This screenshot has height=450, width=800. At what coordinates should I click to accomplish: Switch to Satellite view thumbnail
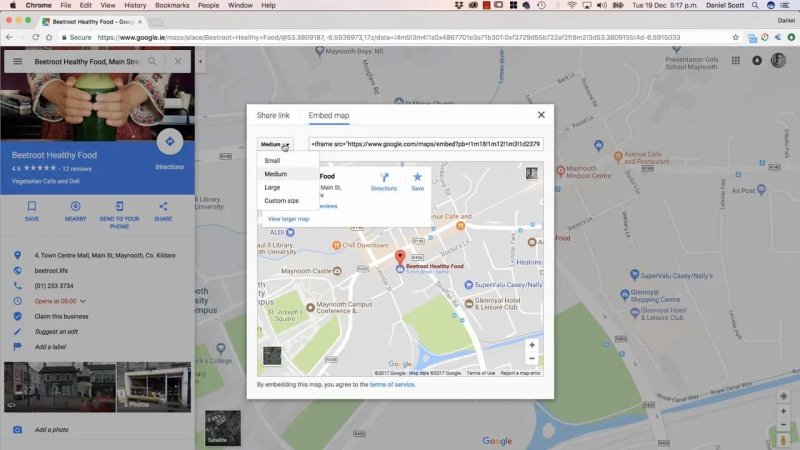click(x=223, y=428)
